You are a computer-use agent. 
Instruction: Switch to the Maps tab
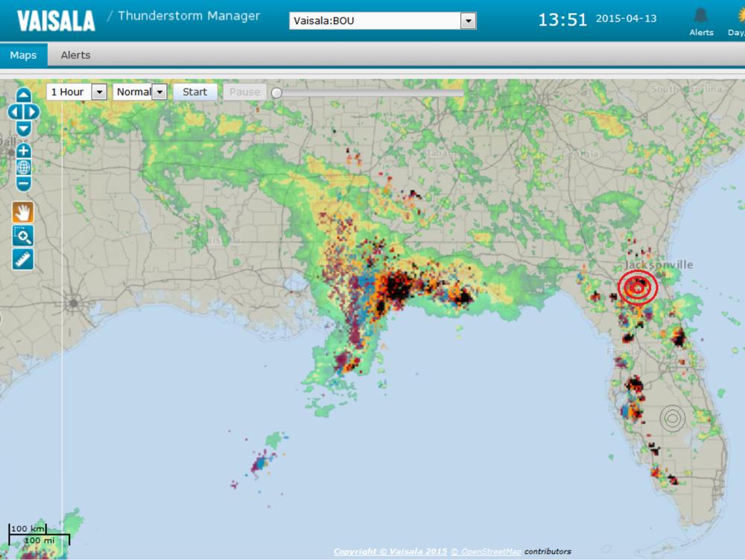coord(23,55)
